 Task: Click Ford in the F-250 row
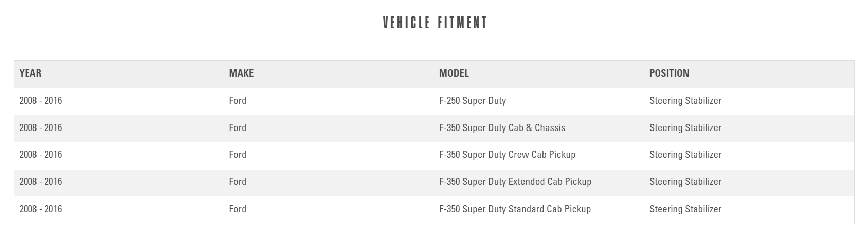tap(238, 101)
